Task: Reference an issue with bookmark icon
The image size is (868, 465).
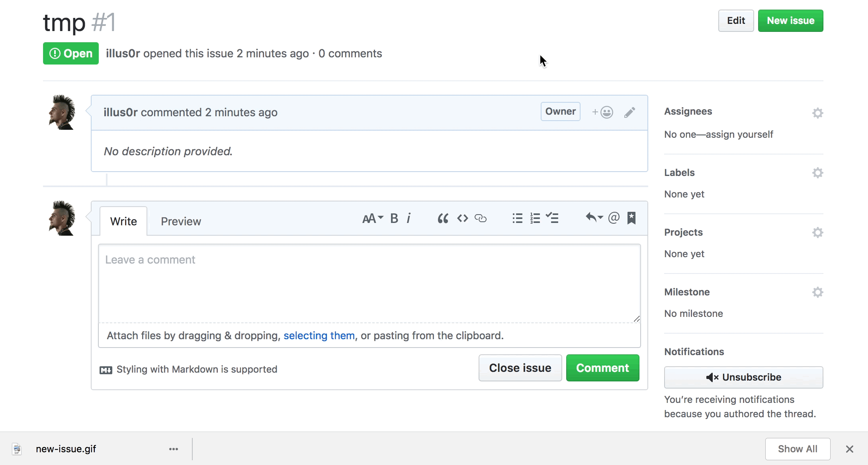Action: click(631, 218)
